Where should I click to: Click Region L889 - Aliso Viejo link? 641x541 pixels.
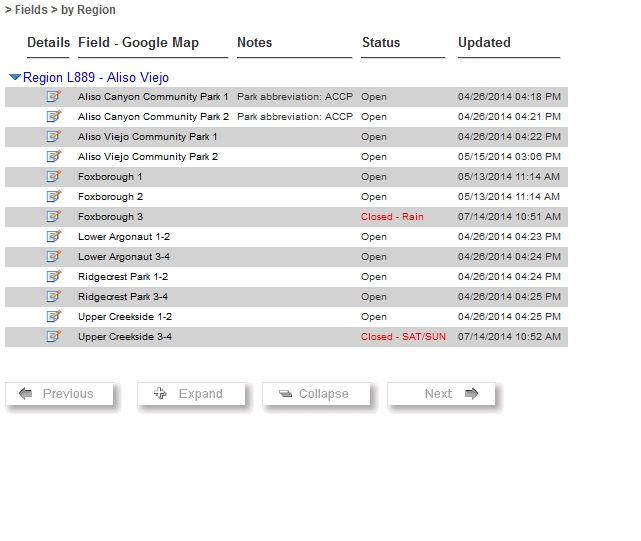click(x=96, y=77)
